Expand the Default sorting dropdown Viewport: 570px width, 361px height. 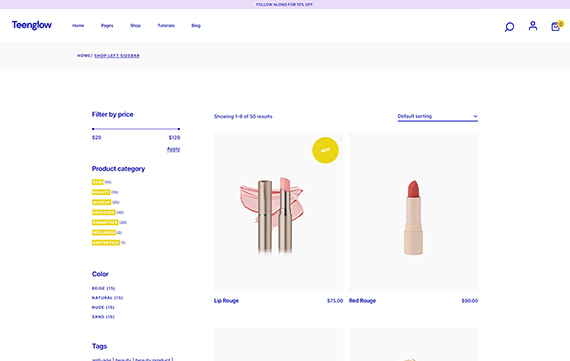pos(438,116)
